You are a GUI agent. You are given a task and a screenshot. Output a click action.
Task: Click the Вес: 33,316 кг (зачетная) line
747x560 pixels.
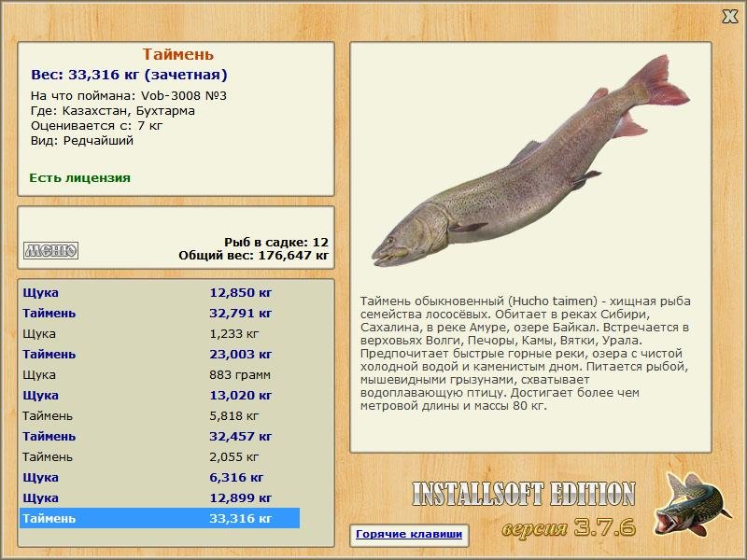tap(129, 75)
